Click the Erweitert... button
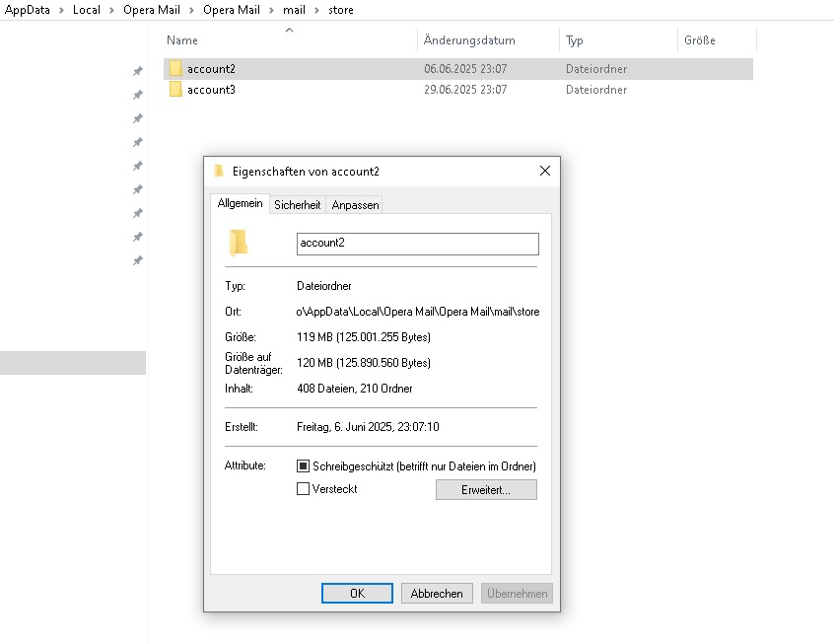Image resolution: width=834 pixels, height=644 pixels. click(486, 489)
